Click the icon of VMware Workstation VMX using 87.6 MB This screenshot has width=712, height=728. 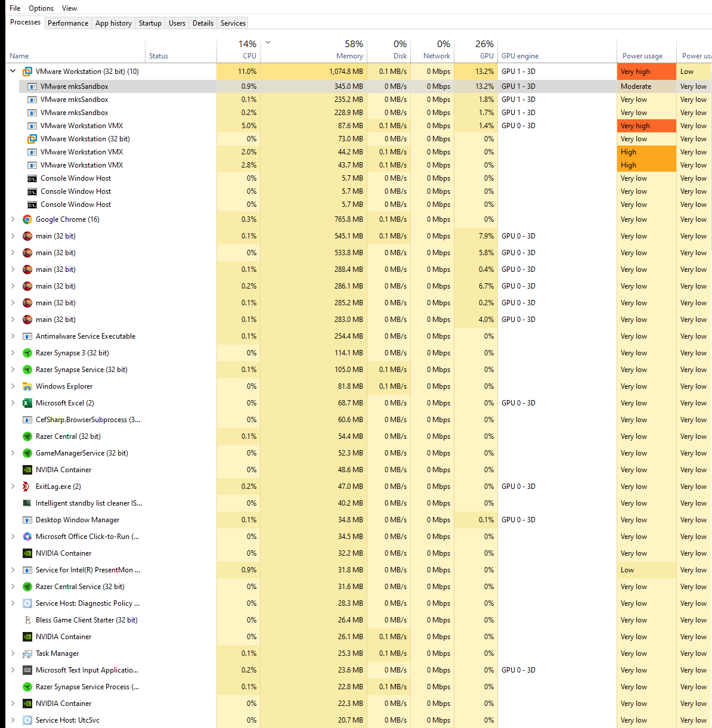(x=32, y=126)
